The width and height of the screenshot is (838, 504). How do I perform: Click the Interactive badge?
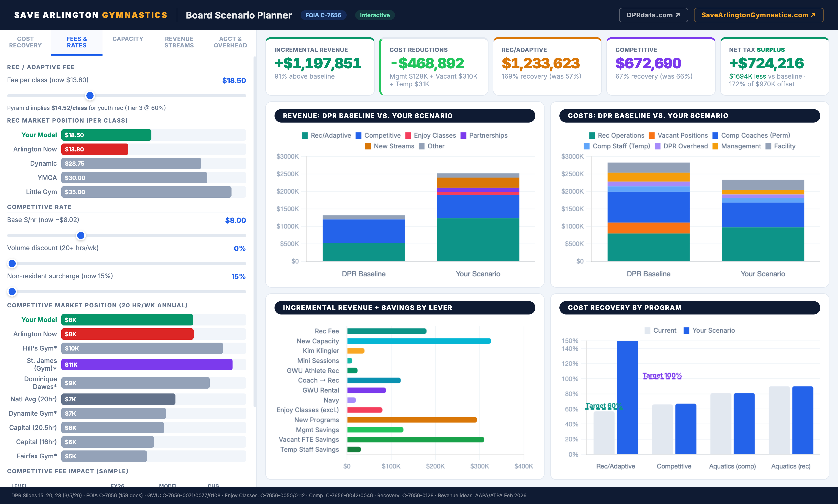[375, 15]
